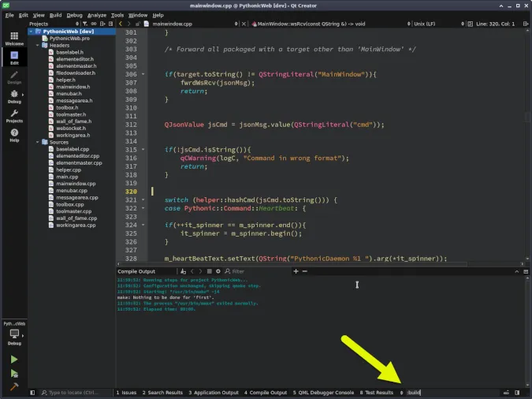Switch to the Application Output tab
This screenshot has width=532, height=399.
[x=213, y=392]
